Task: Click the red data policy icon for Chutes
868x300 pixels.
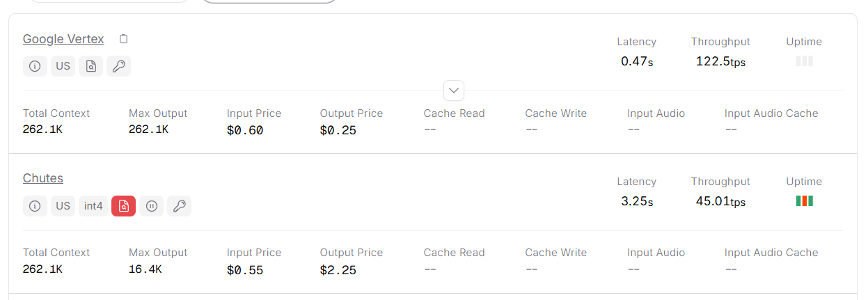Action: [123, 206]
